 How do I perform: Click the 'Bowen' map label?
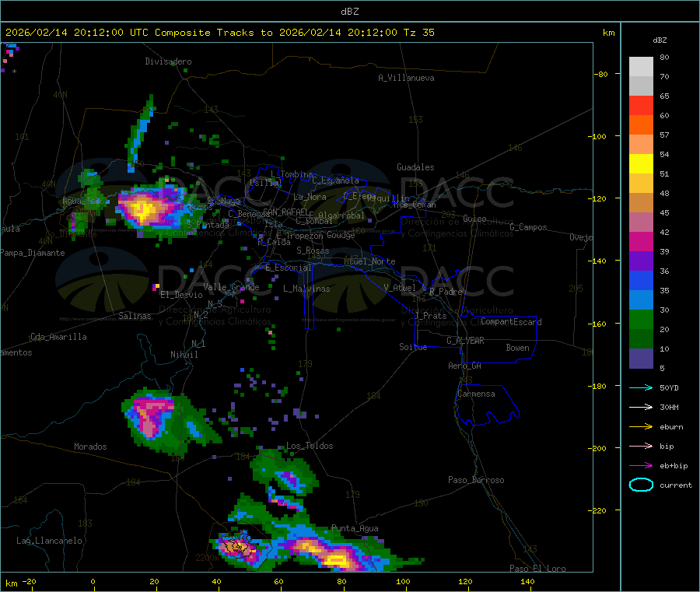(518, 348)
